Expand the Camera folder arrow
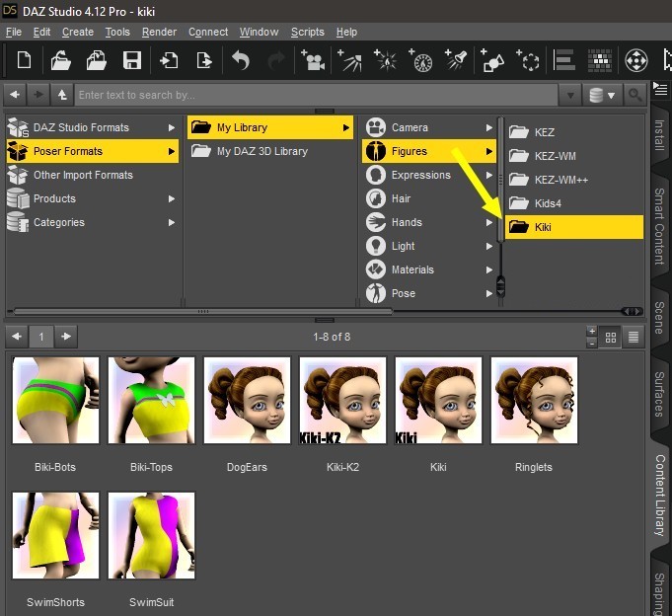This screenshot has width=672, height=616. (489, 127)
